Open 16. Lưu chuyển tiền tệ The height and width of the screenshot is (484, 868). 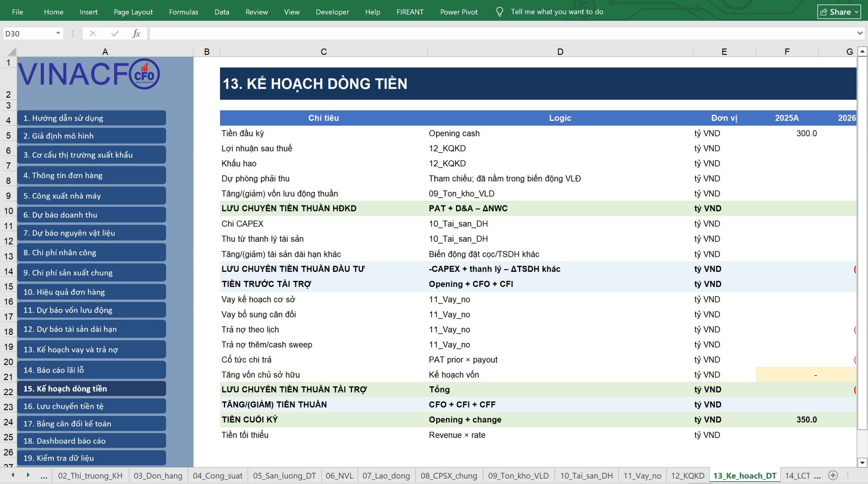pyautogui.click(x=92, y=406)
